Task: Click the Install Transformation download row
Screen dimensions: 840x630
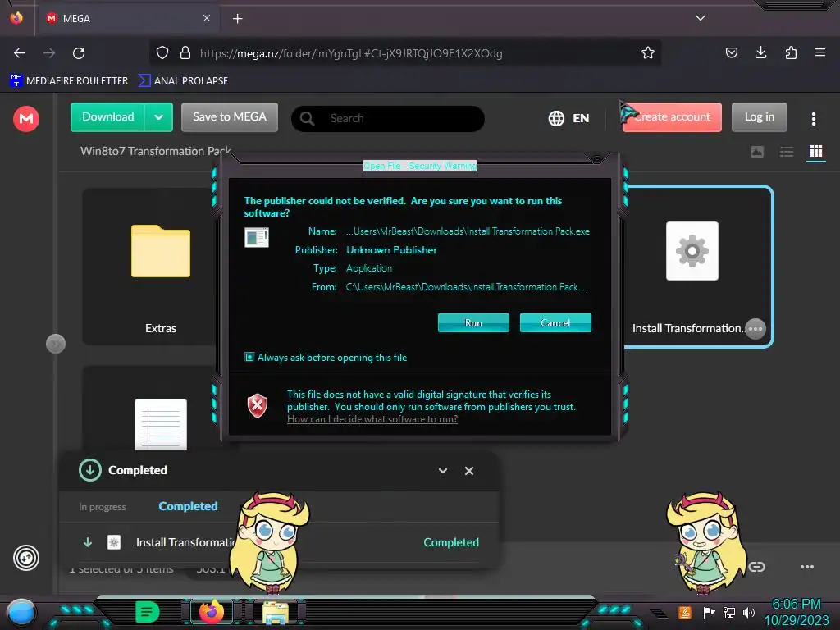Action: [x=281, y=542]
